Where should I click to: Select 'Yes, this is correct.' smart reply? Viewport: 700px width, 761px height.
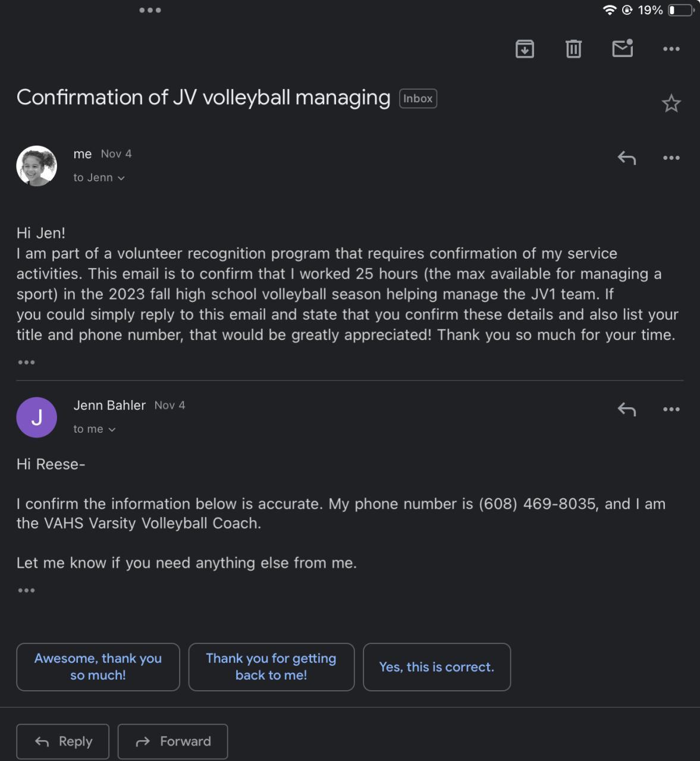pyautogui.click(x=437, y=666)
